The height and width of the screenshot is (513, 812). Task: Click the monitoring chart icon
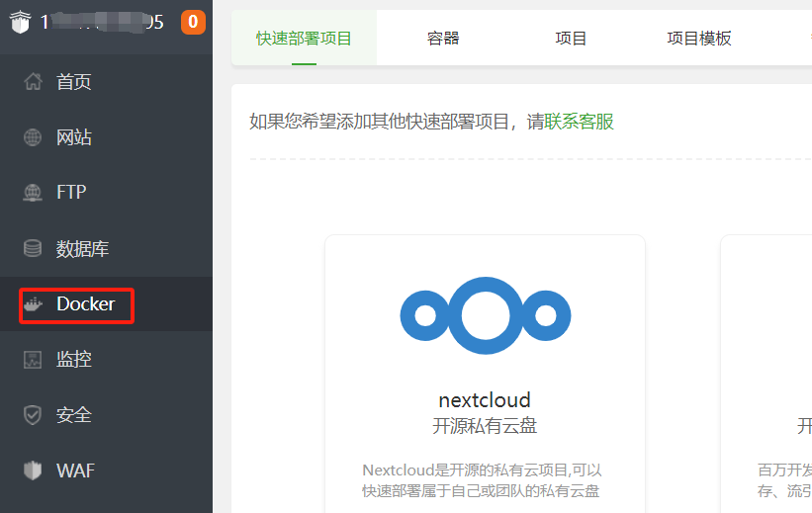(x=33, y=359)
